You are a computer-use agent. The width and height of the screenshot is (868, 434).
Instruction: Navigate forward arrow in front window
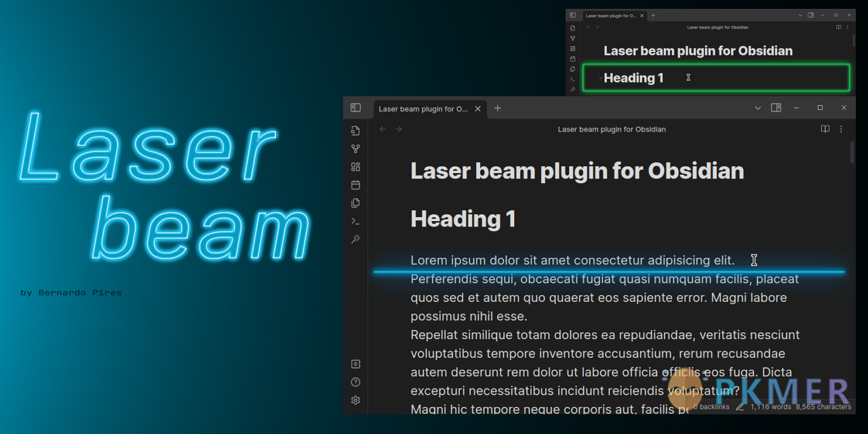(399, 129)
